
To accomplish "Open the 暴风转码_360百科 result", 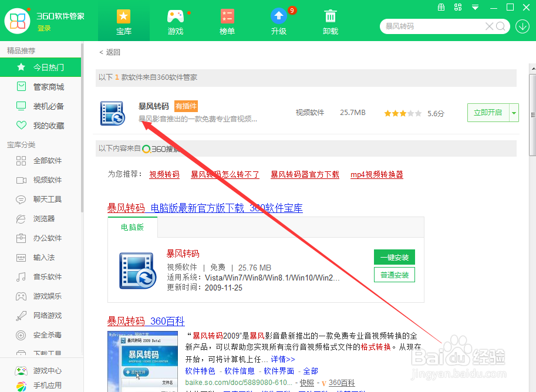I will (146, 321).
